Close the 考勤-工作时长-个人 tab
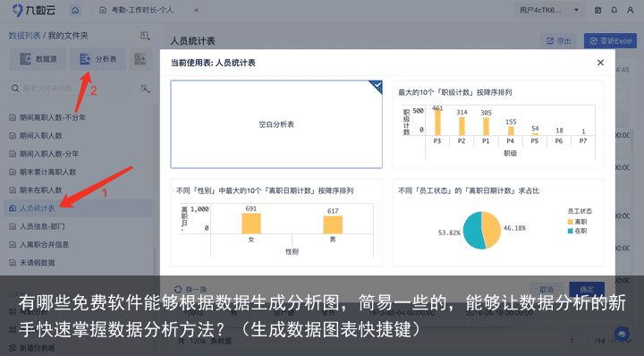This screenshot has height=356, width=644. point(196,10)
